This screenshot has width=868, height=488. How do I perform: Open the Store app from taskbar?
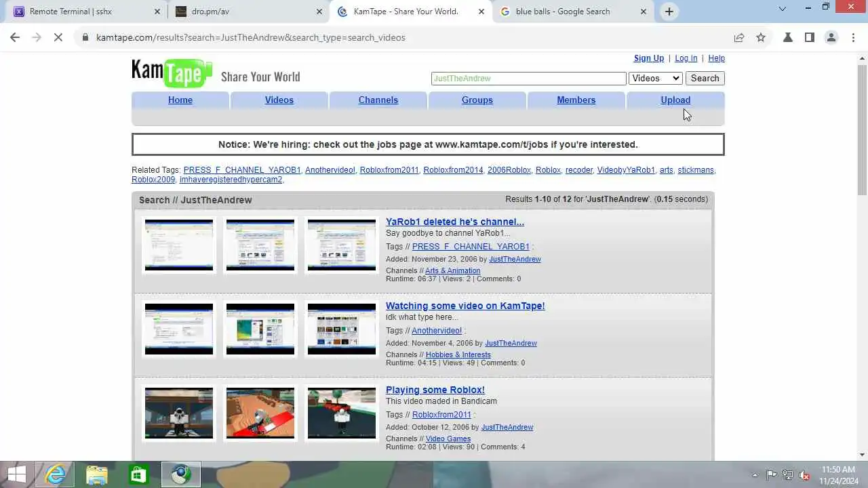tap(138, 474)
